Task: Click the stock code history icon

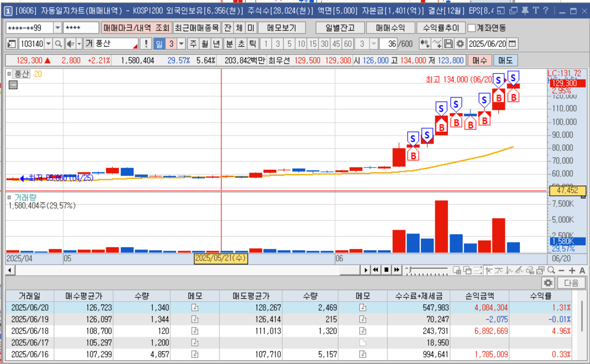Action: coord(12,43)
